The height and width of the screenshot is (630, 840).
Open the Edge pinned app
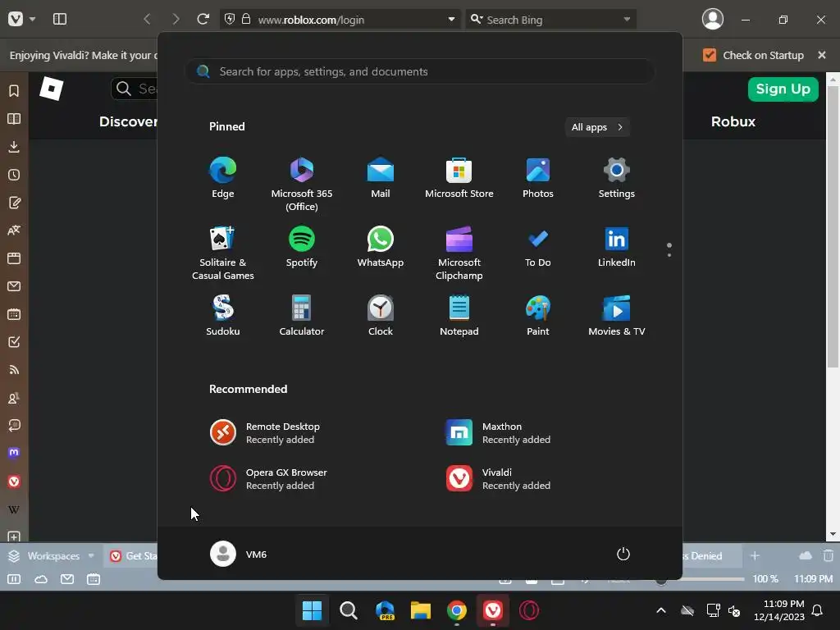coord(223,178)
